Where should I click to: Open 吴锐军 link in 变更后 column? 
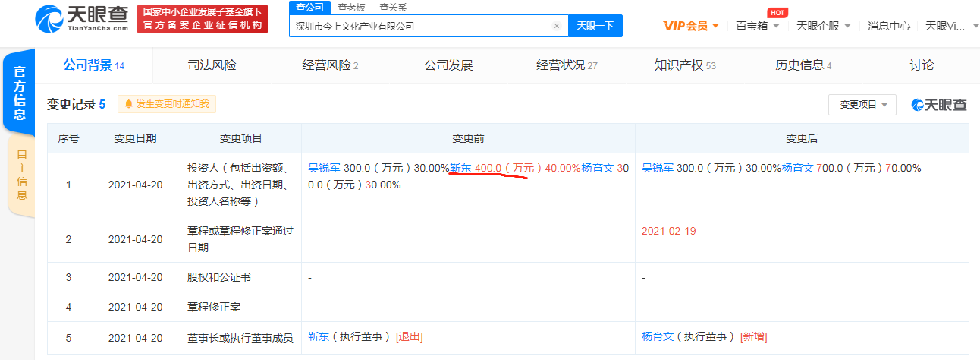tap(658, 168)
